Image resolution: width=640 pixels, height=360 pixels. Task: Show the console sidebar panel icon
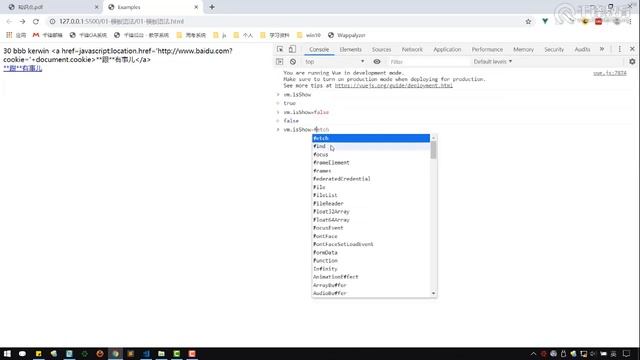280,62
